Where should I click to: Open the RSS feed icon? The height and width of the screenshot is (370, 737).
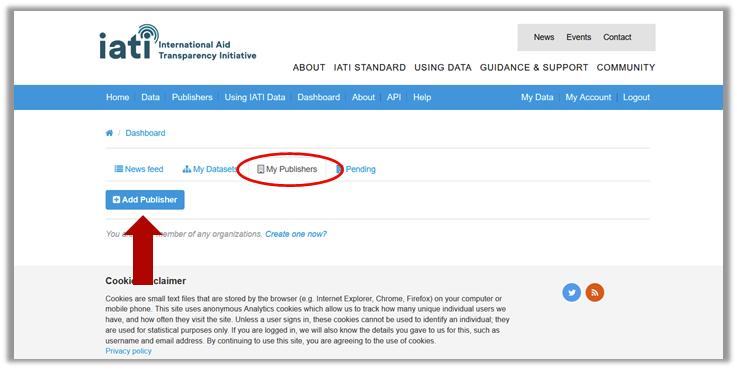coord(595,292)
